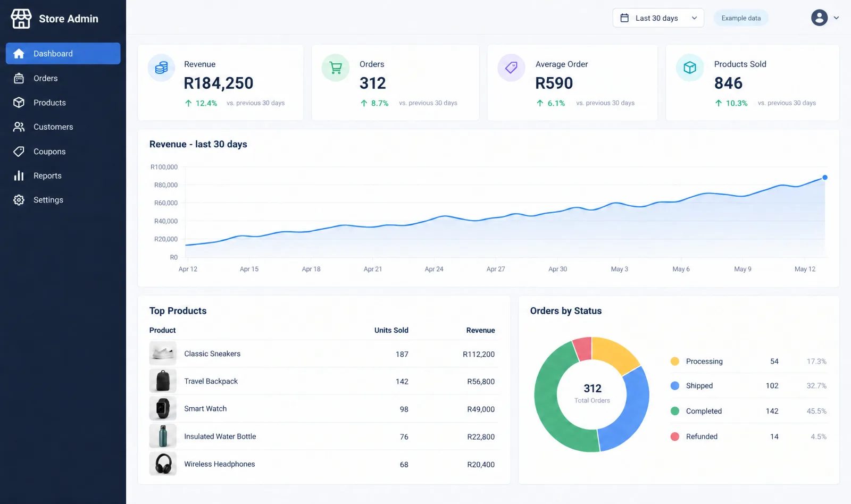Click Average Order up-arrow indicator 6.1%
Image resolution: width=851 pixels, height=504 pixels.
click(x=550, y=103)
